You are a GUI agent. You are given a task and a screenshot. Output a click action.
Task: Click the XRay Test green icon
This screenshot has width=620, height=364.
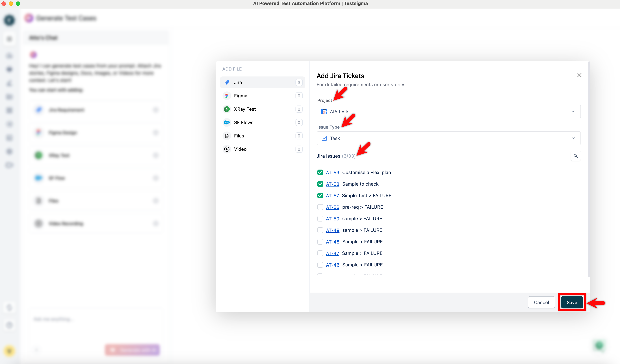[227, 109]
